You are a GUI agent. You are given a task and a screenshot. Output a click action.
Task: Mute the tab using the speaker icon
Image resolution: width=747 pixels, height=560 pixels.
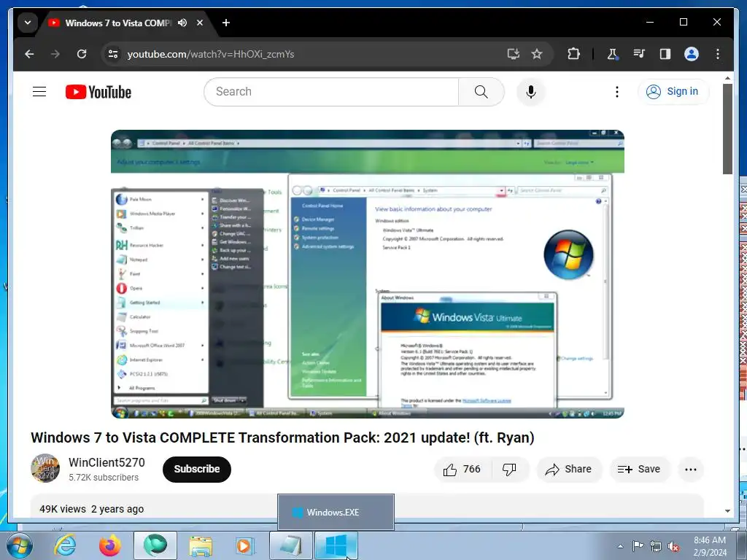(182, 23)
